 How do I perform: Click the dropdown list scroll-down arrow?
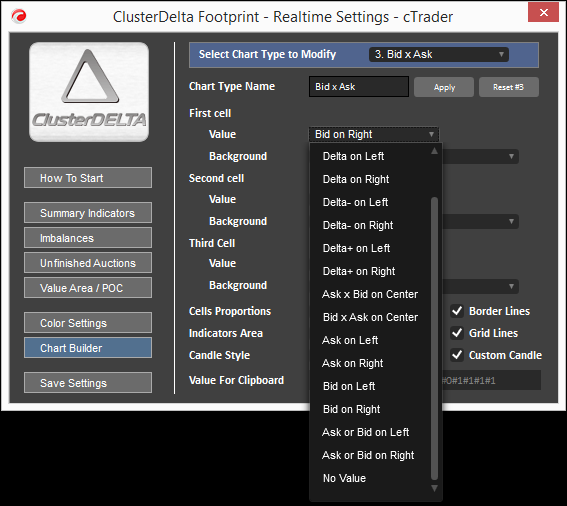point(434,488)
